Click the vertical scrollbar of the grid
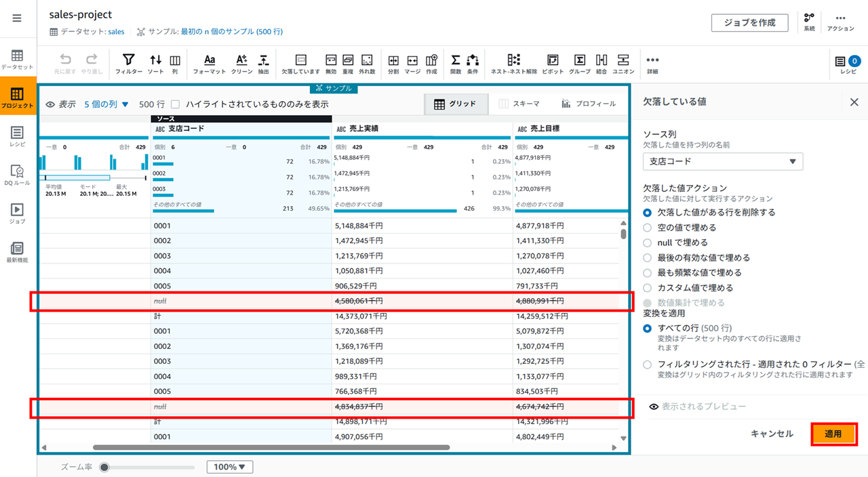The width and height of the screenshot is (868, 477). pos(623,233)
